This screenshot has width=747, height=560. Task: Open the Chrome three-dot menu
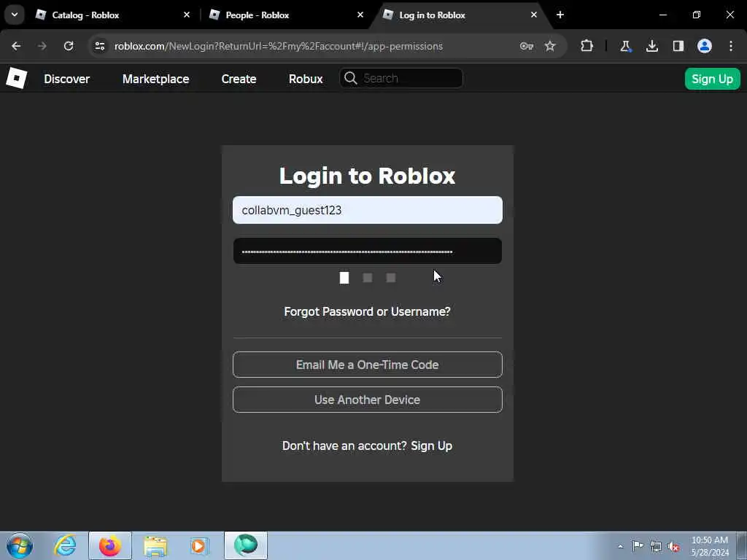[731, 46]
